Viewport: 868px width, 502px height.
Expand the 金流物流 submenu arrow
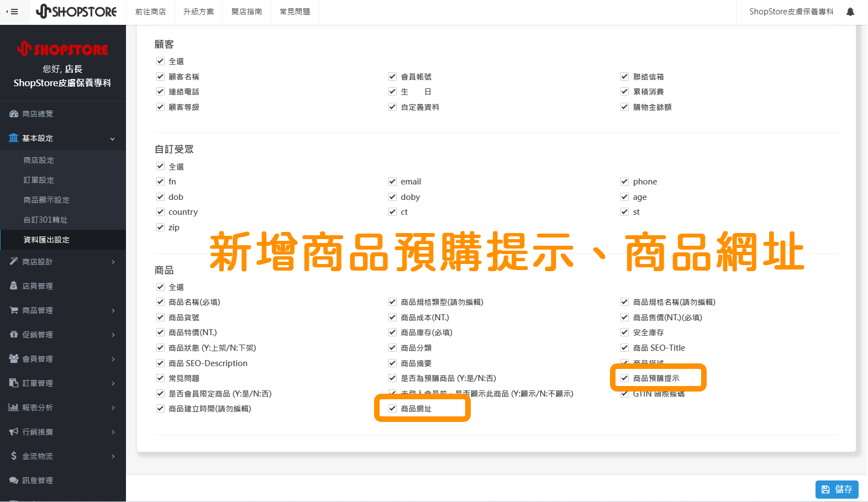coord(113,456)
